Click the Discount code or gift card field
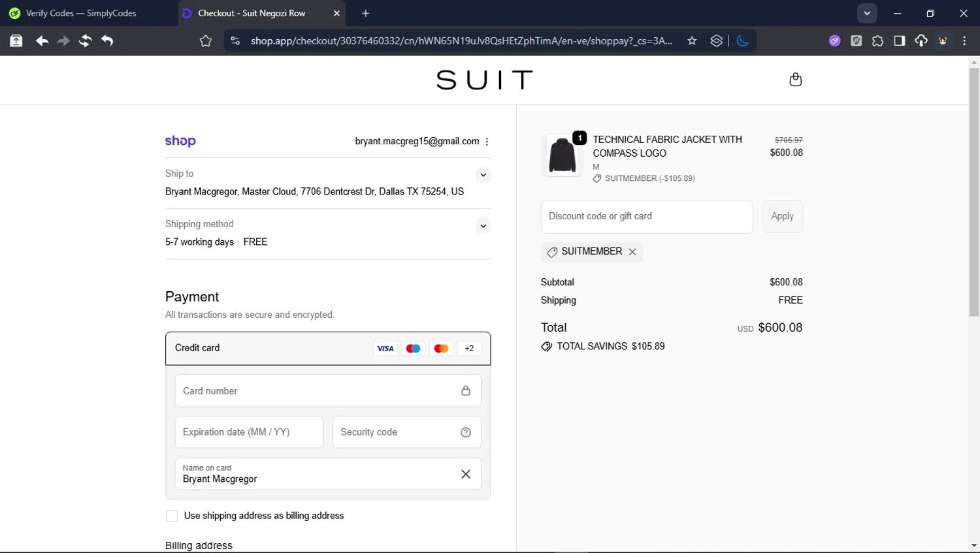The image size is (980, 553). tap(647, 216)
